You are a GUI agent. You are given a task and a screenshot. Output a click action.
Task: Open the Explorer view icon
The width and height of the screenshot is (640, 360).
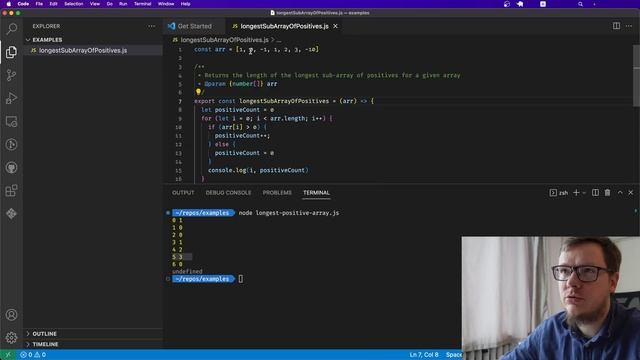(x=11, y=52)
